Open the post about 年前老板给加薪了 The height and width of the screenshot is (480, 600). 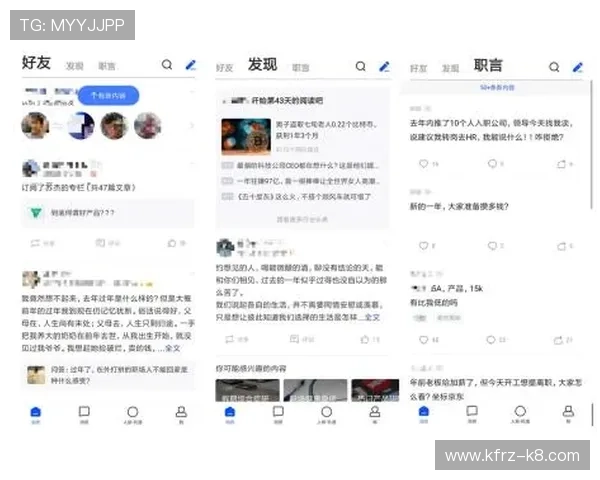(x=496, y=389)
